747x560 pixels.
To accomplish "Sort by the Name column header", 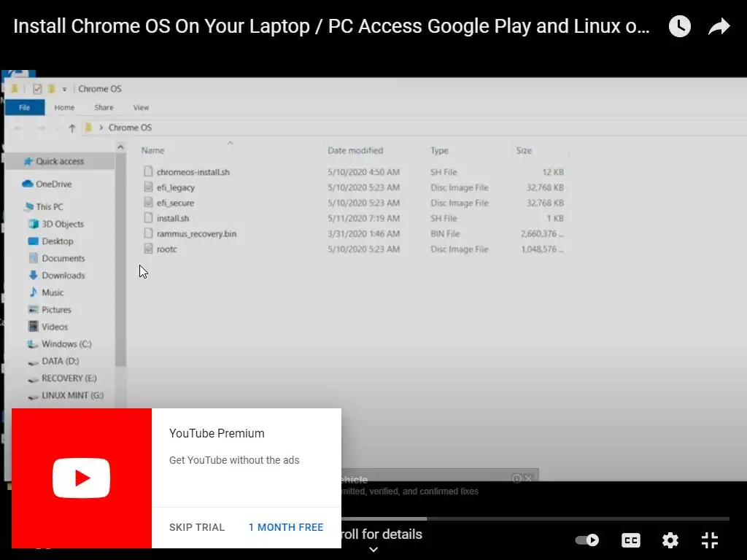I will (x=152, y=150).
